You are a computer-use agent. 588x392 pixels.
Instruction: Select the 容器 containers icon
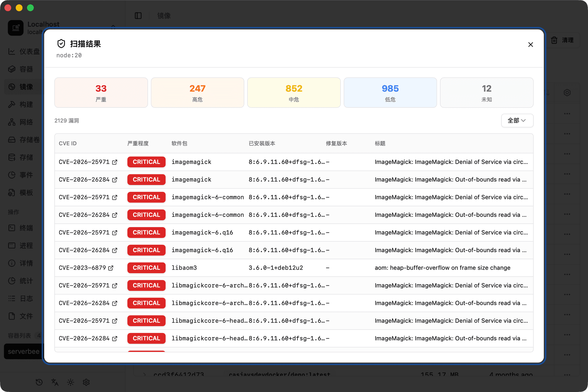[26, 69]
